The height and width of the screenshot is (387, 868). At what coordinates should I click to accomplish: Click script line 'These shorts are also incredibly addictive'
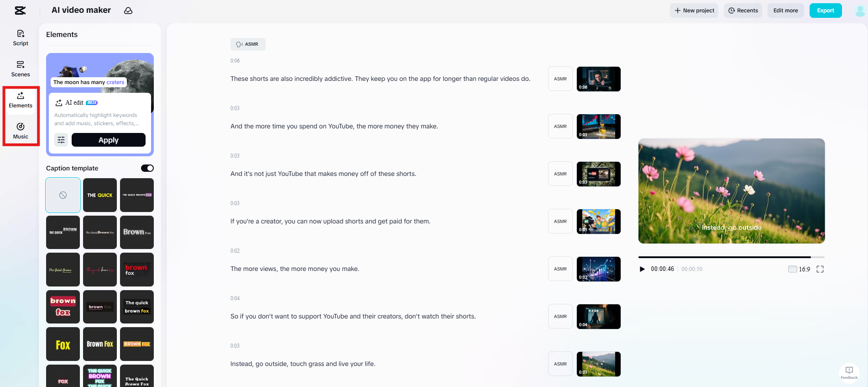[380, 79]
